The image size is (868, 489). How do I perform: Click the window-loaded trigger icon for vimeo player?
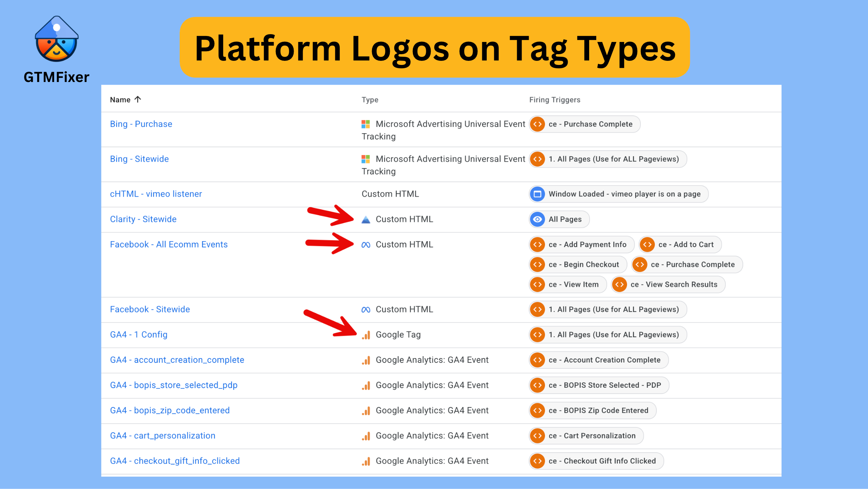pos(537,194)
